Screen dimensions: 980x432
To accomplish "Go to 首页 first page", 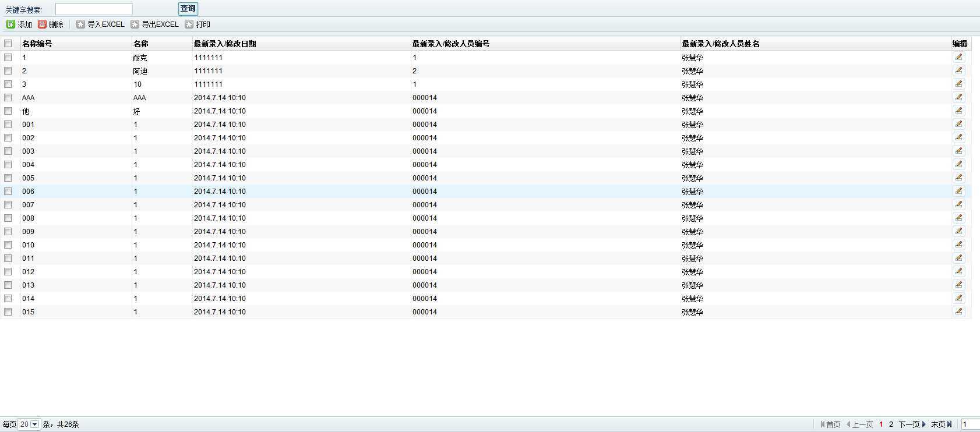I will 830,424.
